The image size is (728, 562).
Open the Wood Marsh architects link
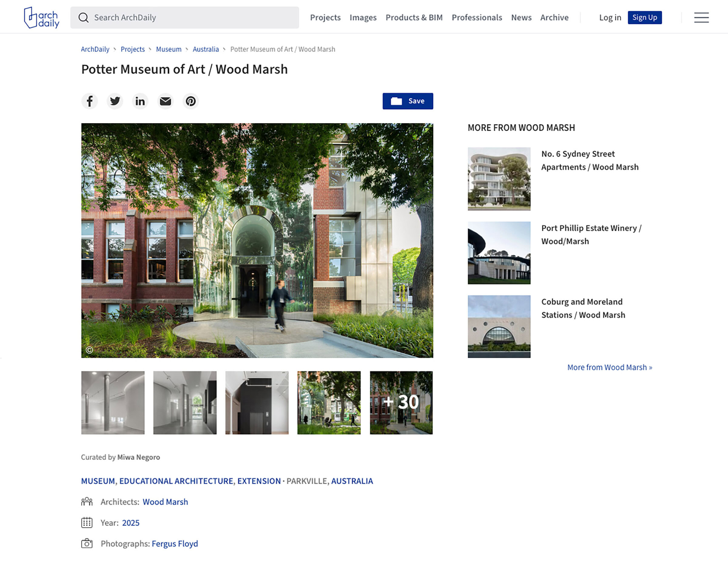point(165,502)
